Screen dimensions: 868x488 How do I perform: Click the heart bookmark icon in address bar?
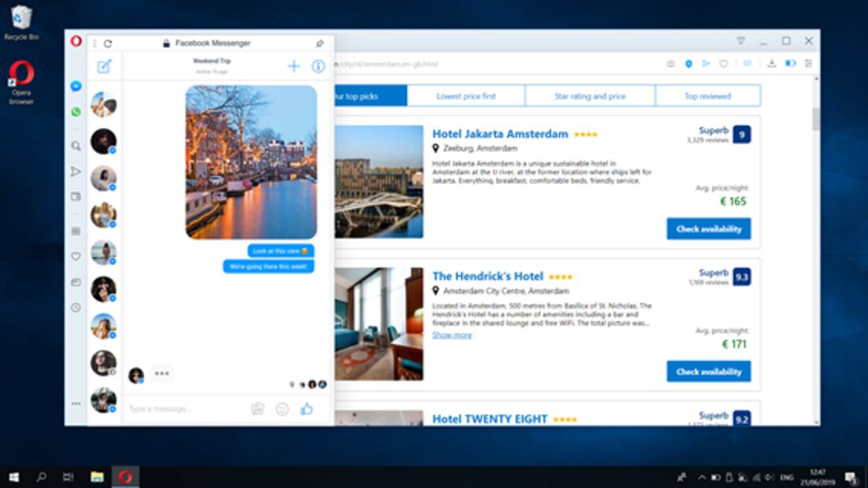723,64
